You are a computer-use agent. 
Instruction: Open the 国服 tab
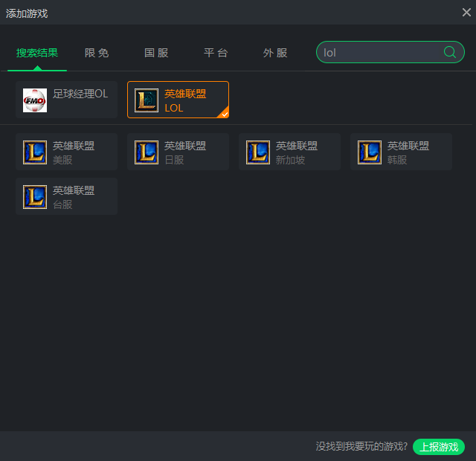(156, 53)
